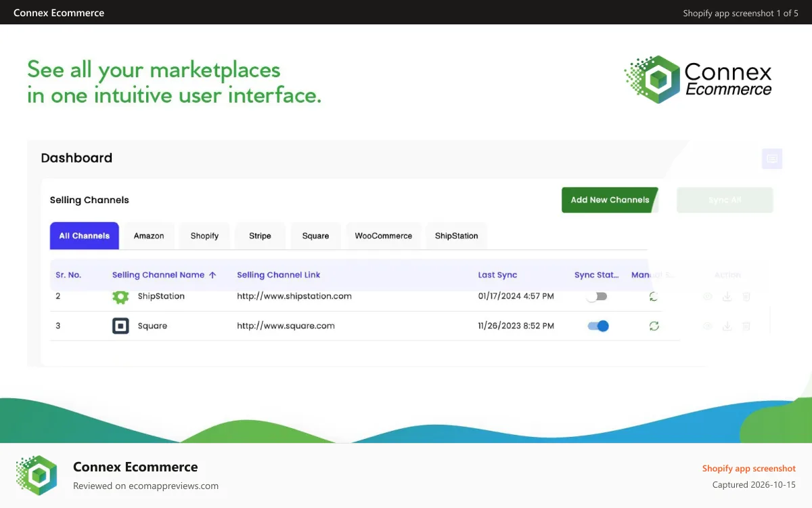This screenshot has width=812, height=508.
Task: Click the Connex Ecommerce logo in header
Action: [x=698, y=79]
